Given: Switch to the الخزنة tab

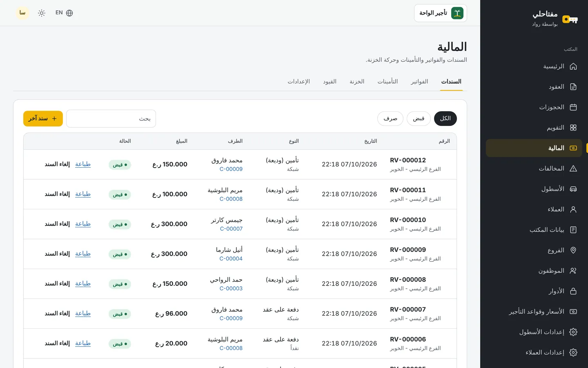Looking at the screenshot, I should pos(357,82).
